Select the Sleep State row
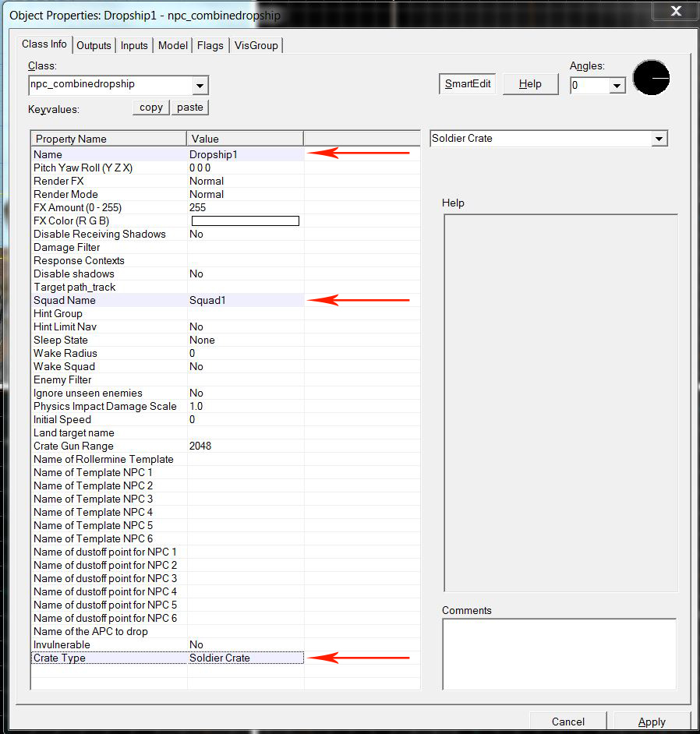 coord(168,341)
